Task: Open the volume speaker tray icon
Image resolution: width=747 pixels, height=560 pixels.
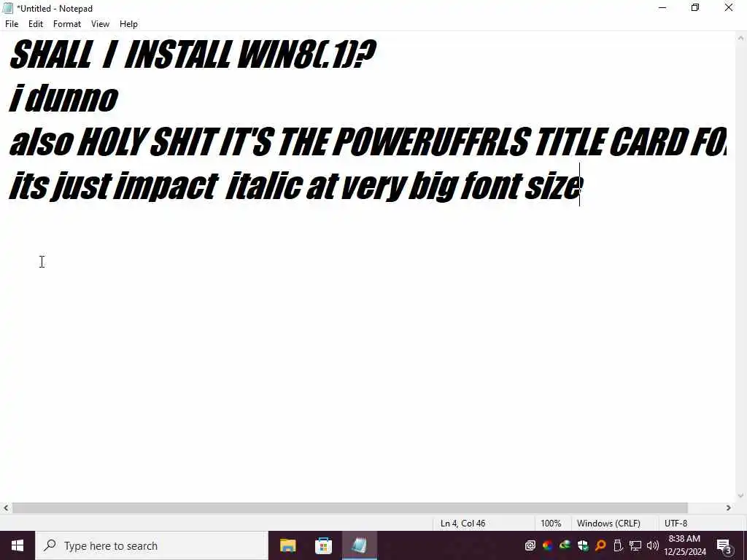Action: click(x=653, y=545)
